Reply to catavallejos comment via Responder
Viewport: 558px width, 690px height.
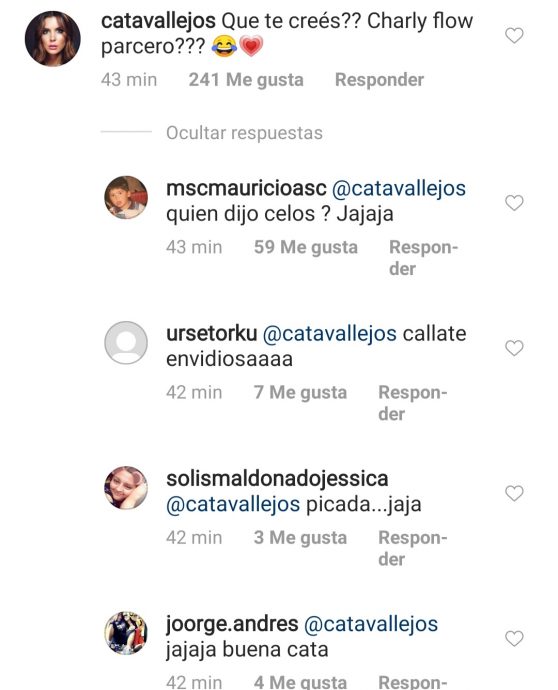point(379,80)
